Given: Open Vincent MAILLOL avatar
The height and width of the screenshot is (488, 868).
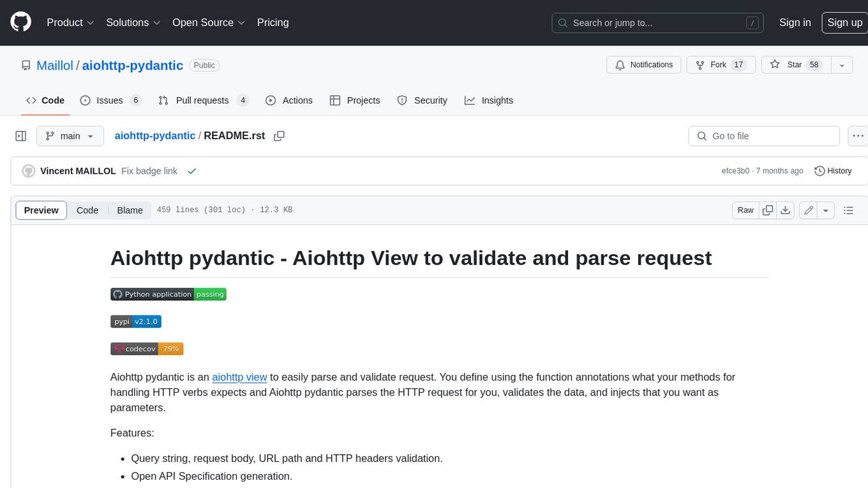Looking at the screenshot, I should tap(28, 171).
